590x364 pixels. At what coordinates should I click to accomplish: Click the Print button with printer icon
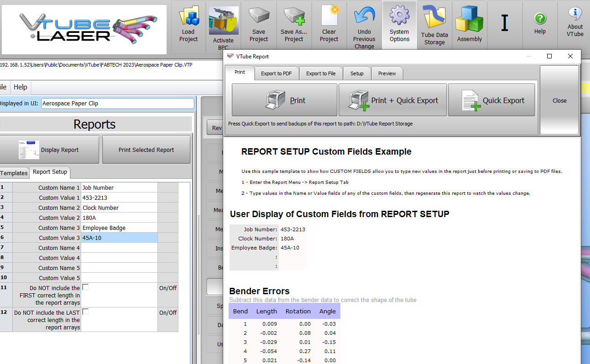(285, 100)
